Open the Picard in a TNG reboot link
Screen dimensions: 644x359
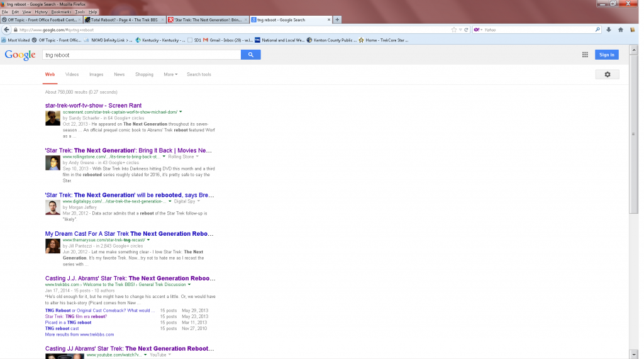tap(68, 323)
